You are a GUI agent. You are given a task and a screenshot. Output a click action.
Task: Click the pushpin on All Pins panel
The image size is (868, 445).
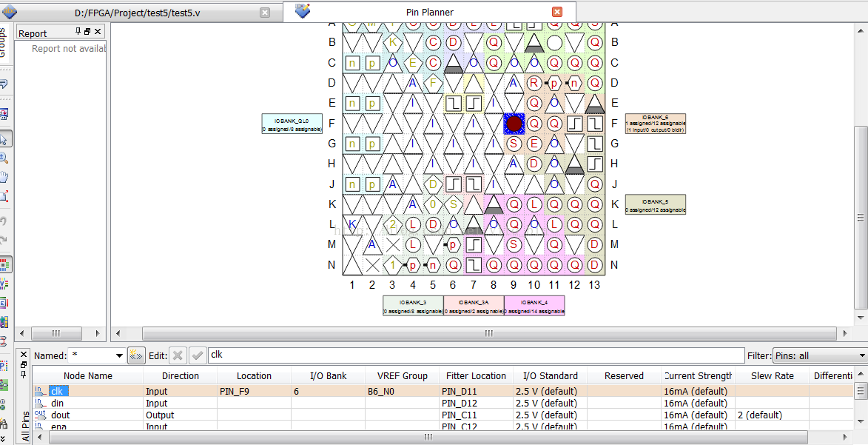point(24,375)
